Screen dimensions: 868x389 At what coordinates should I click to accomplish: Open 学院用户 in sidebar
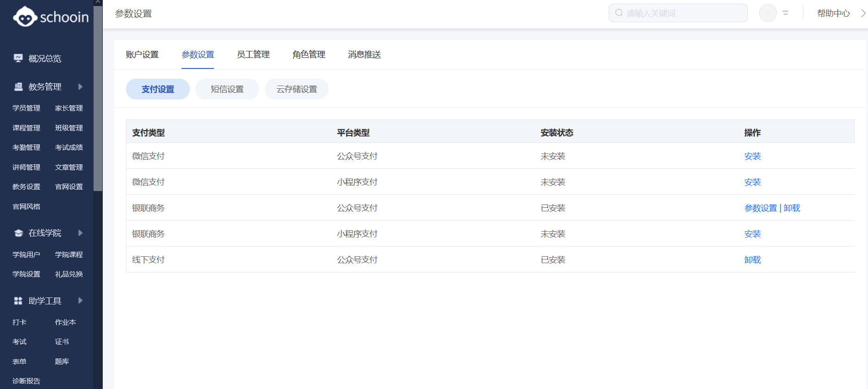26,255
